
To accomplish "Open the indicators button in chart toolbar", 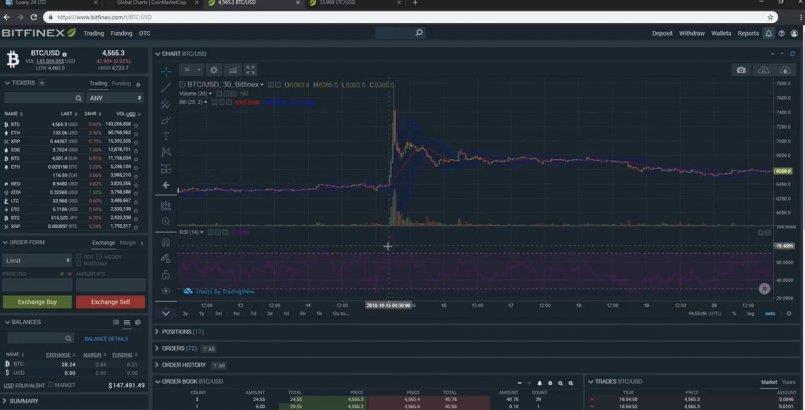I will [x=233, y=70].
